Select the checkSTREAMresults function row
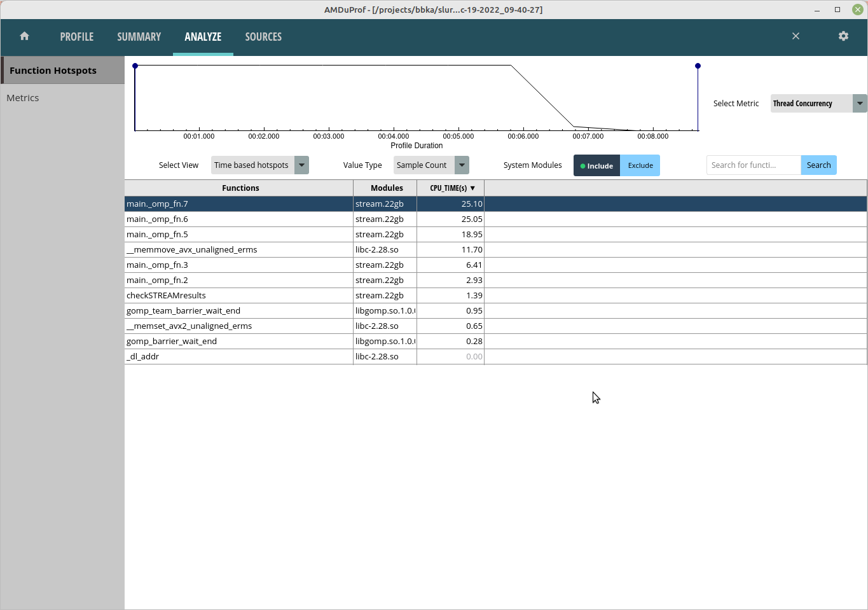868x610 pixels. pyautogui.click(x=240, y=295)
